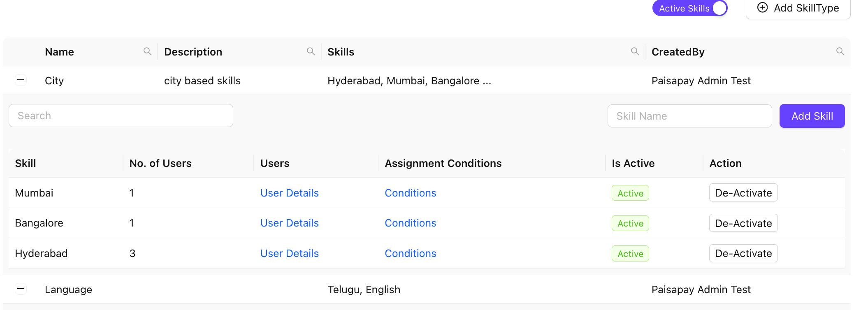Click the Active badge for Bangalore
Screen dimensions: 868x310
click(x=630, y=223)
